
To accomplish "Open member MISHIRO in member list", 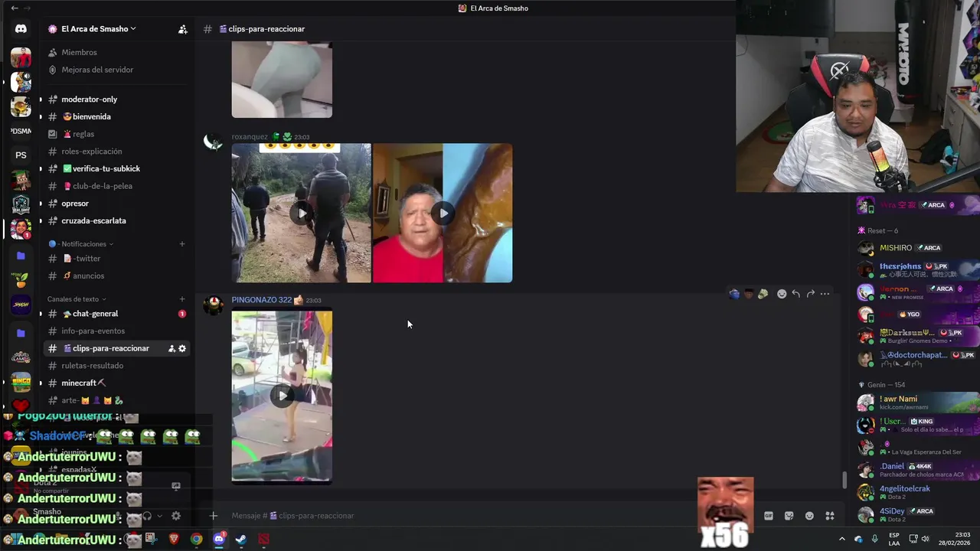I will tap(916, 248).
